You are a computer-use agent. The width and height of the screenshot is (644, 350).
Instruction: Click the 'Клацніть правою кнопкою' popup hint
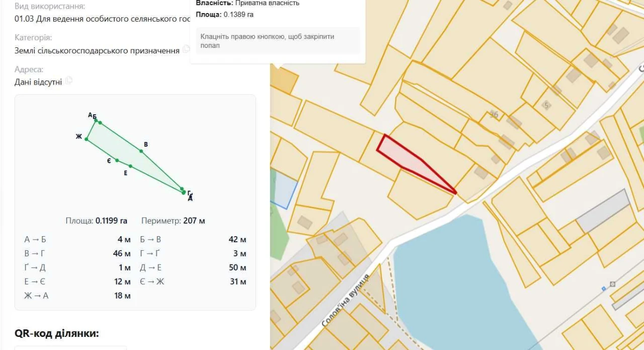point(278,41)
